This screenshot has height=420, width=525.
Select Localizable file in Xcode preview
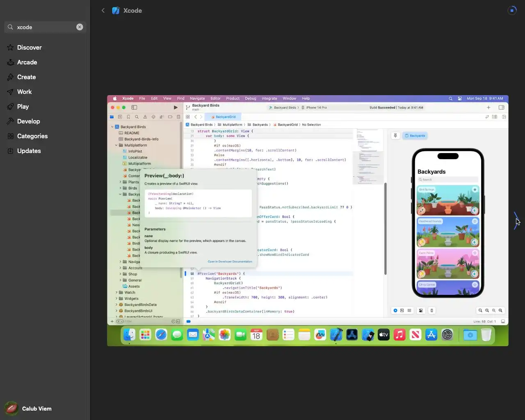pos(135,157)
